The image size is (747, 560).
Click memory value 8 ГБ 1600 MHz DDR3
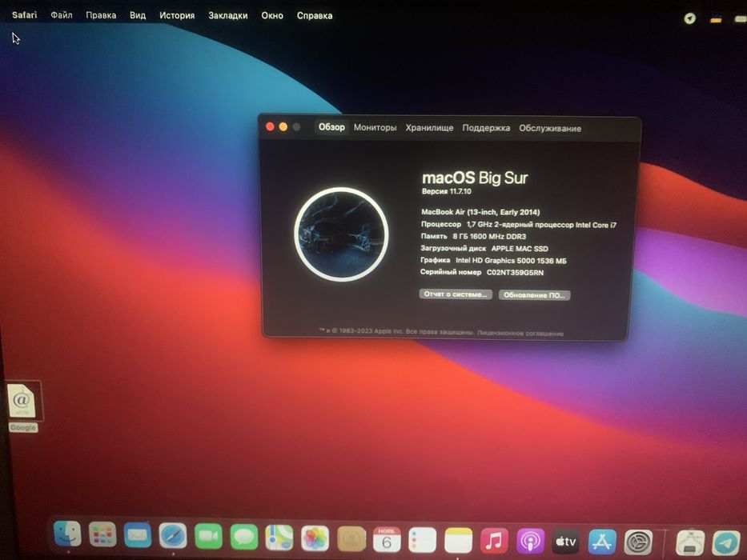coord(489,236)
